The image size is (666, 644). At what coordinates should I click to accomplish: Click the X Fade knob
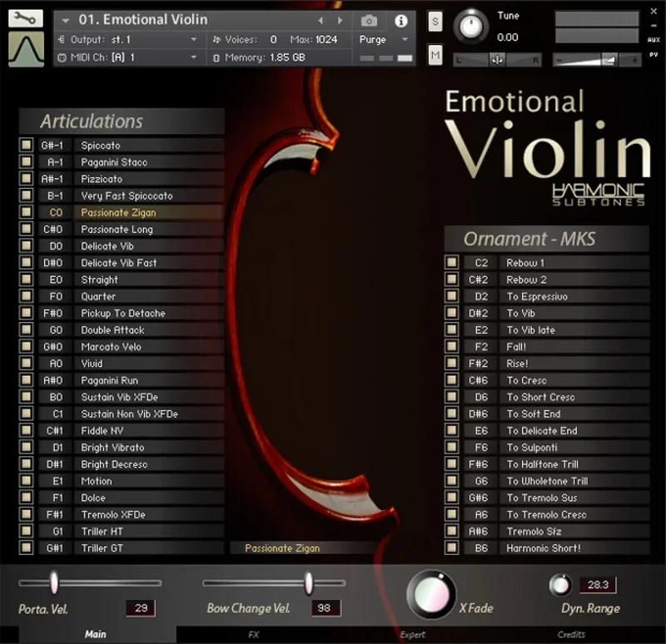tap(431, 594)
